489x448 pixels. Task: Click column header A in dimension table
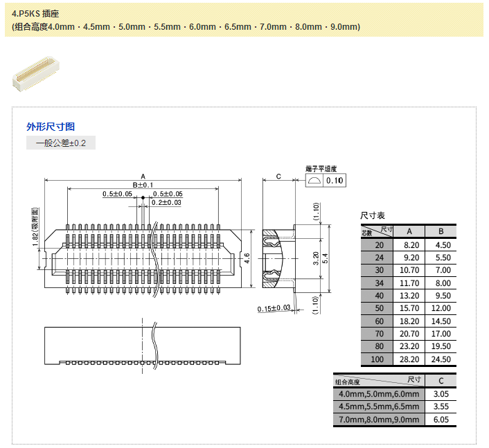click(410, 231)
